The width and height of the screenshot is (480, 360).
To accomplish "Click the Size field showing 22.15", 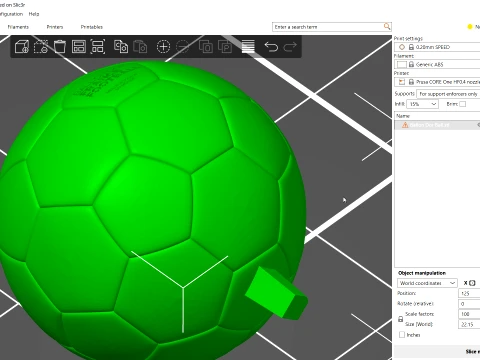I will click(469, 324).
